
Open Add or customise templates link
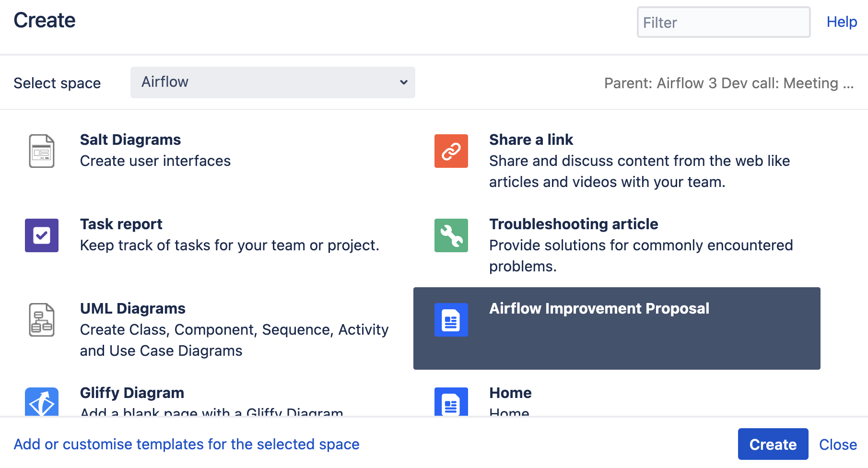(187, 444)
